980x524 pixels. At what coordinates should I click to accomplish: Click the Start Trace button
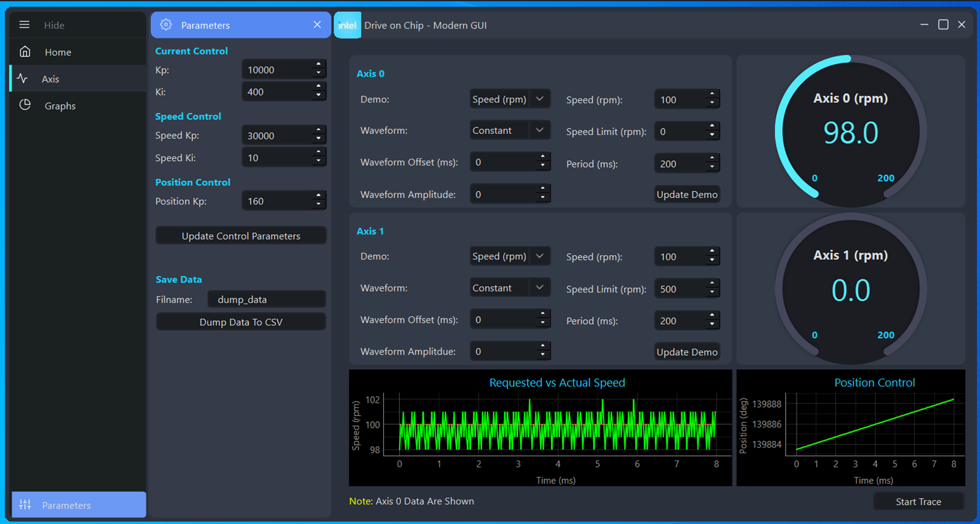tap(918, 501)
